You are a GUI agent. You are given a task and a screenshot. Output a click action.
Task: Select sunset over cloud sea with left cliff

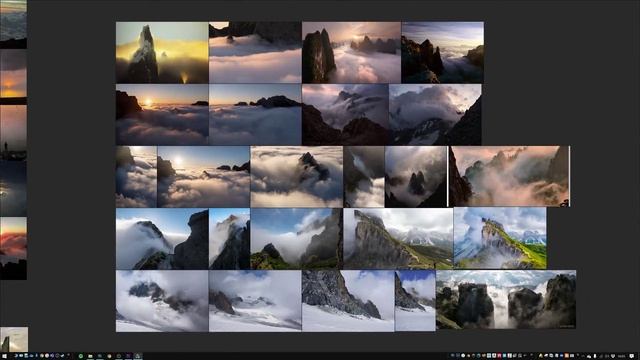(x=162, y=115)
